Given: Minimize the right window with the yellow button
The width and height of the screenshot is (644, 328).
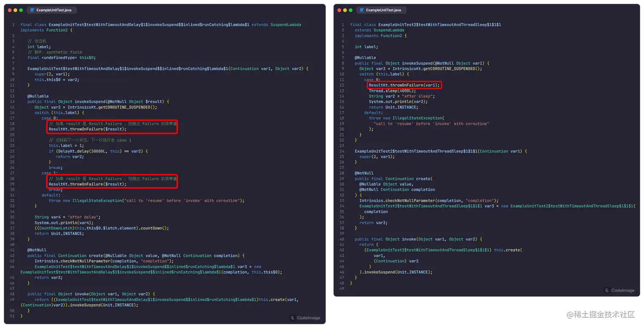Looking at the screenshot, I should point(345,10).
